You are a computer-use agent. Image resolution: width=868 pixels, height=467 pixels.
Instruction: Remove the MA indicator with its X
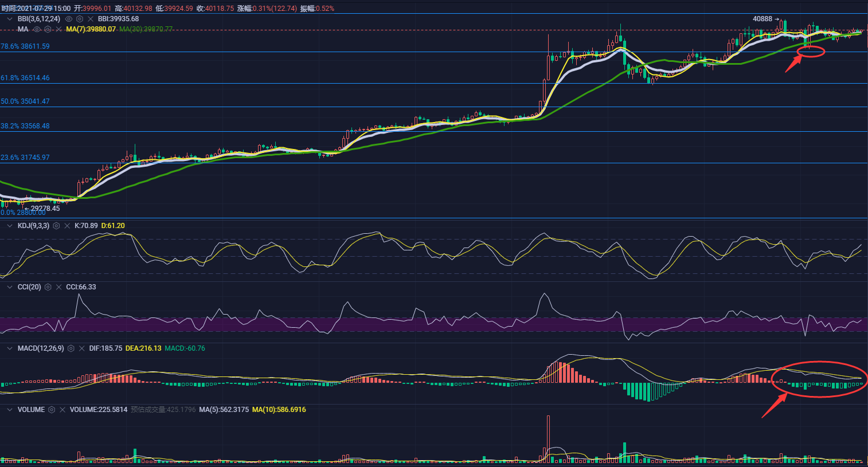click(58, 29)
